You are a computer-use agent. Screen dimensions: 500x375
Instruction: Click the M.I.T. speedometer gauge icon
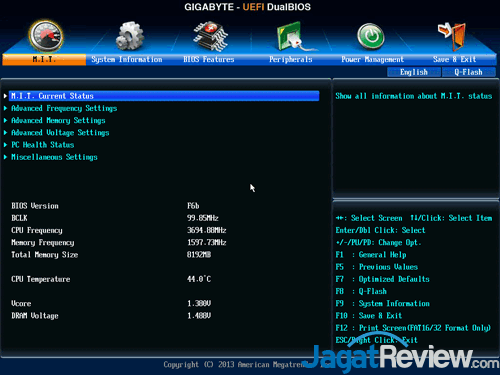click(x=46, y=36)
